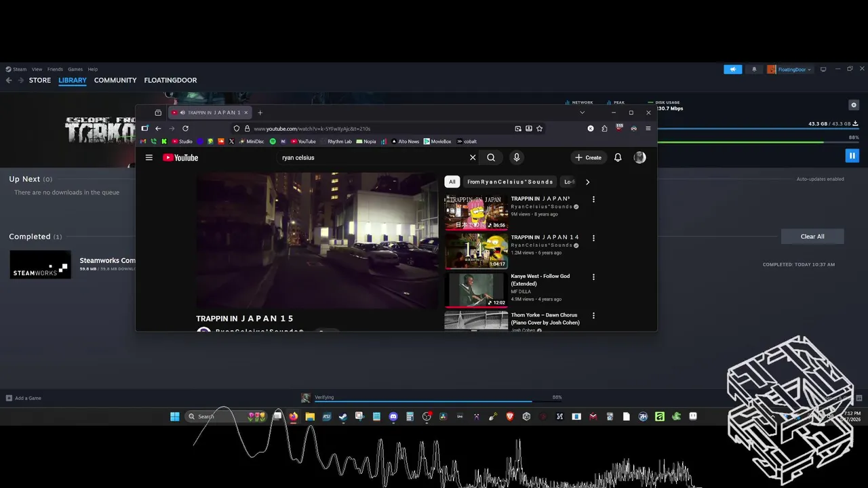This screenshot has height=488, width=868.
Task: Open the browser's hamburger application menu
Action: pyautogui.click(x=648, y=128)
